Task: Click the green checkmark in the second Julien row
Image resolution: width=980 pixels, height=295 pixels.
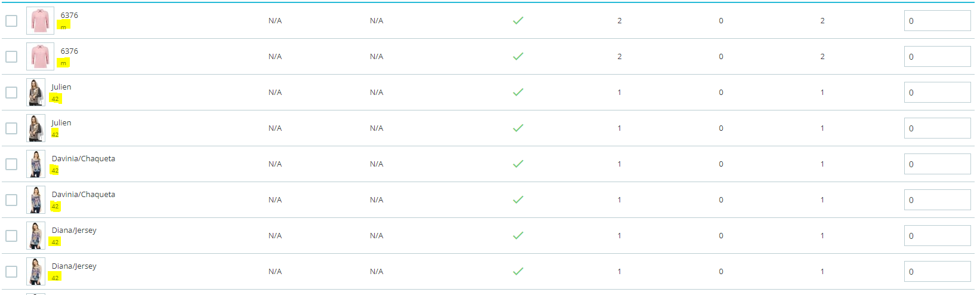Action: pos(518,128)
